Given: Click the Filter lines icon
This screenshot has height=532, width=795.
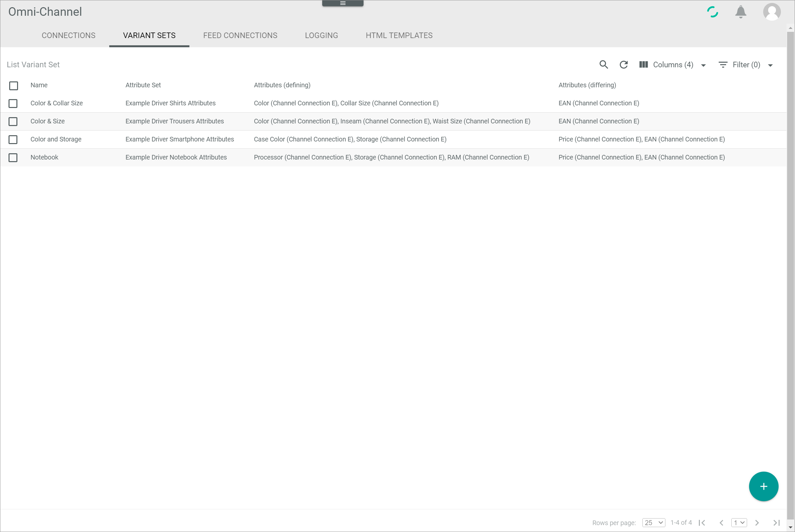Looking at the screenshot, I should click(723, 64).
